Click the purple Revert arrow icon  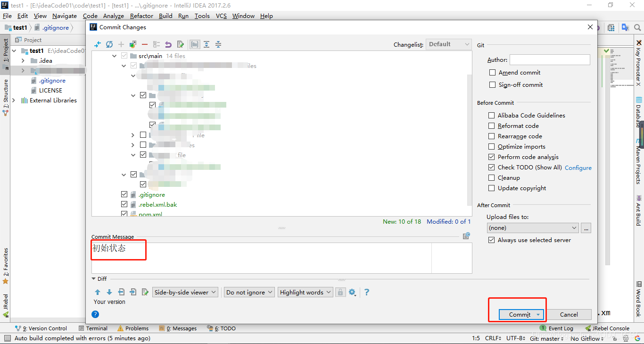[x=168, y=44]
